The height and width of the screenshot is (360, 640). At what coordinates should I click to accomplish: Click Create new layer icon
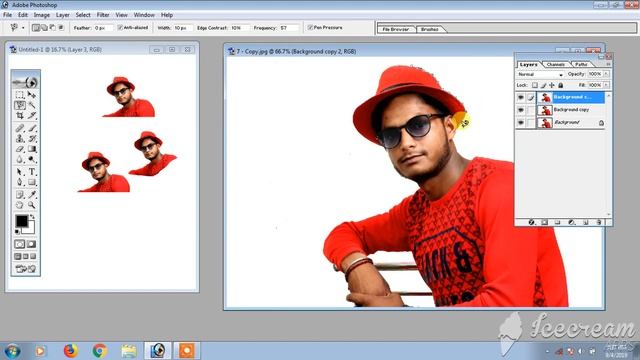[585, 222]
